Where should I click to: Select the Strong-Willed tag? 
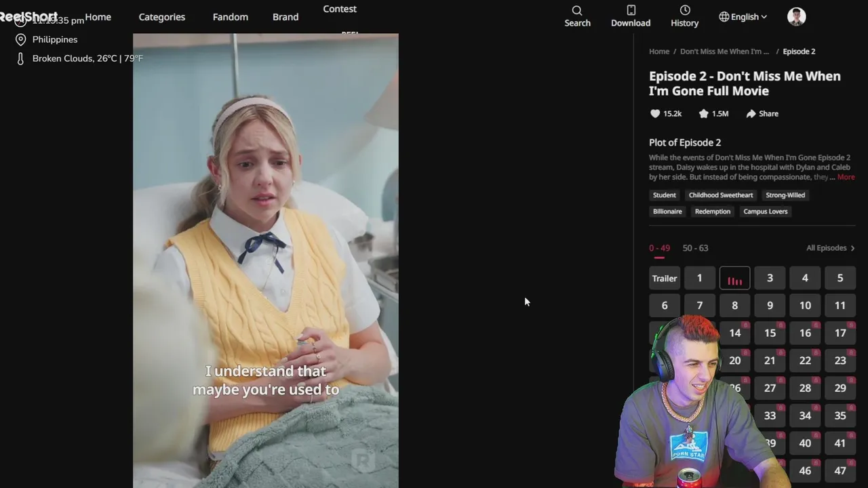click(x=785, y=195)
